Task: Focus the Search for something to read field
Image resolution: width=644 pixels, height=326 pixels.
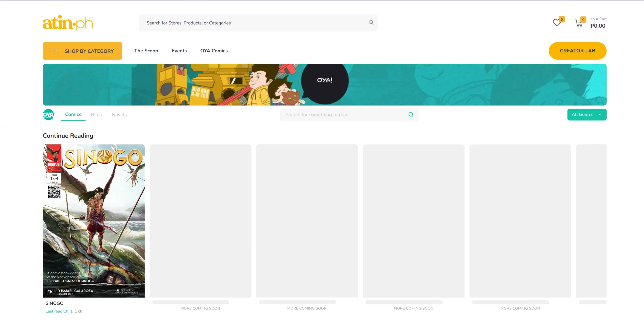Action: 343,114
